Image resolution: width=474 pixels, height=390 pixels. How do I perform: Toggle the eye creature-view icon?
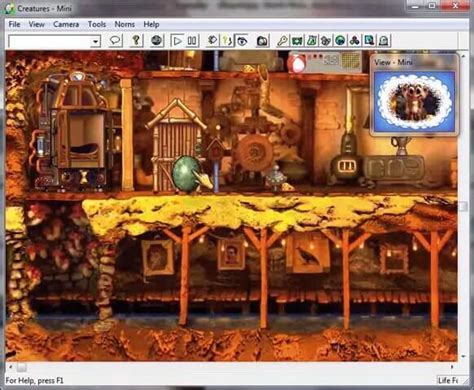(242, 41)
